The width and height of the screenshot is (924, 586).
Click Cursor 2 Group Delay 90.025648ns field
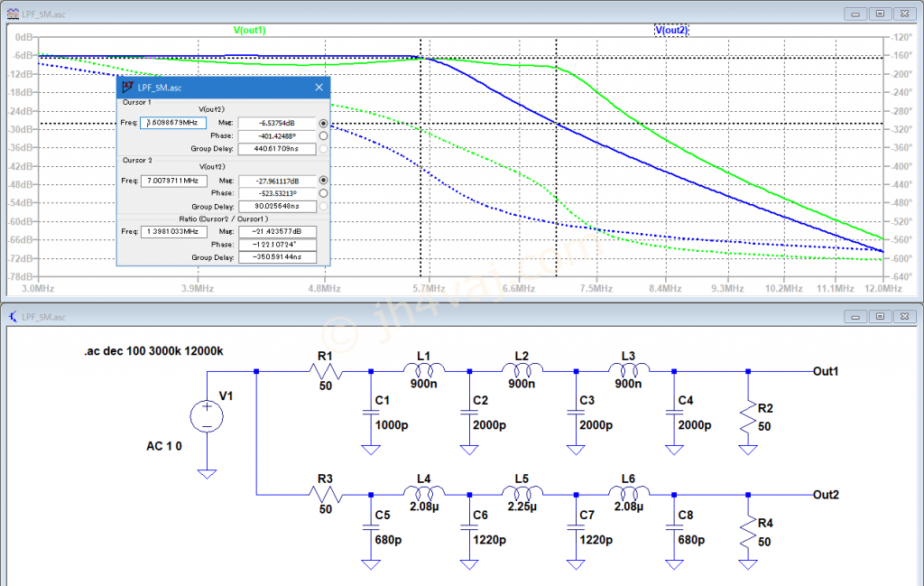click(x=277, y=207)
